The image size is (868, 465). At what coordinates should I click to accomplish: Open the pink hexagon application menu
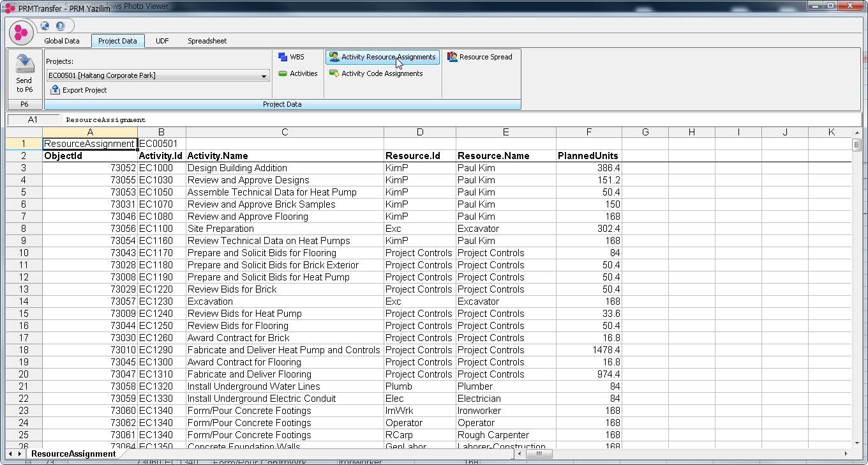click(x=21, y=32)
